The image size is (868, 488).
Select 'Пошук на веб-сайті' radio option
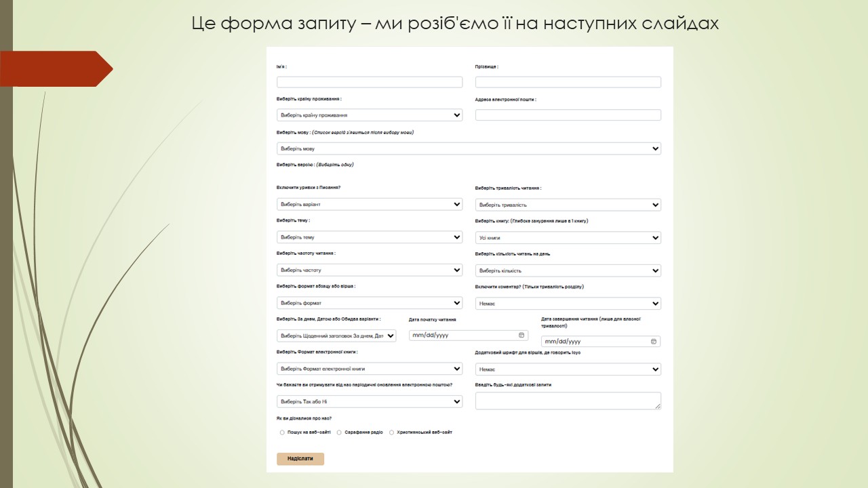[282, 432]
